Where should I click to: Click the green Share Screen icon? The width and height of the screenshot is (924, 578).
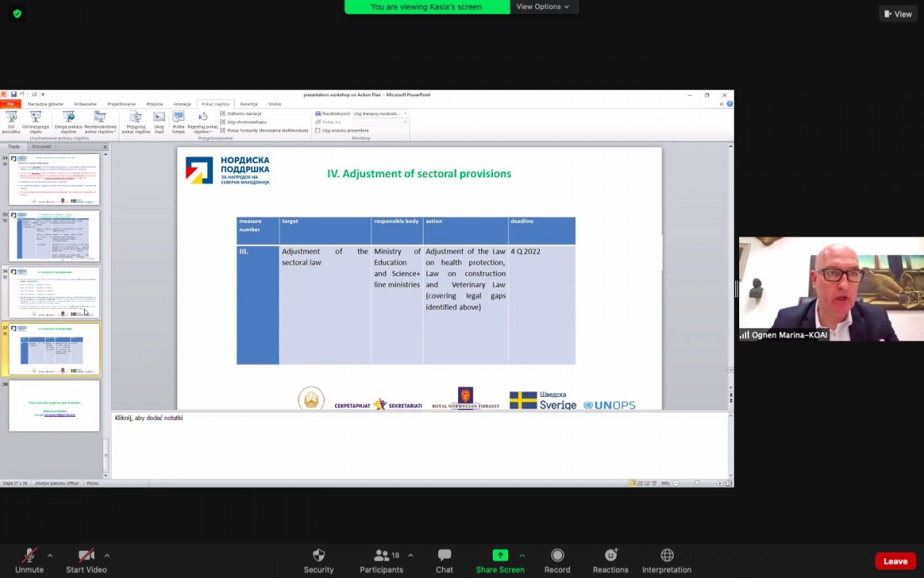[500, 556]
